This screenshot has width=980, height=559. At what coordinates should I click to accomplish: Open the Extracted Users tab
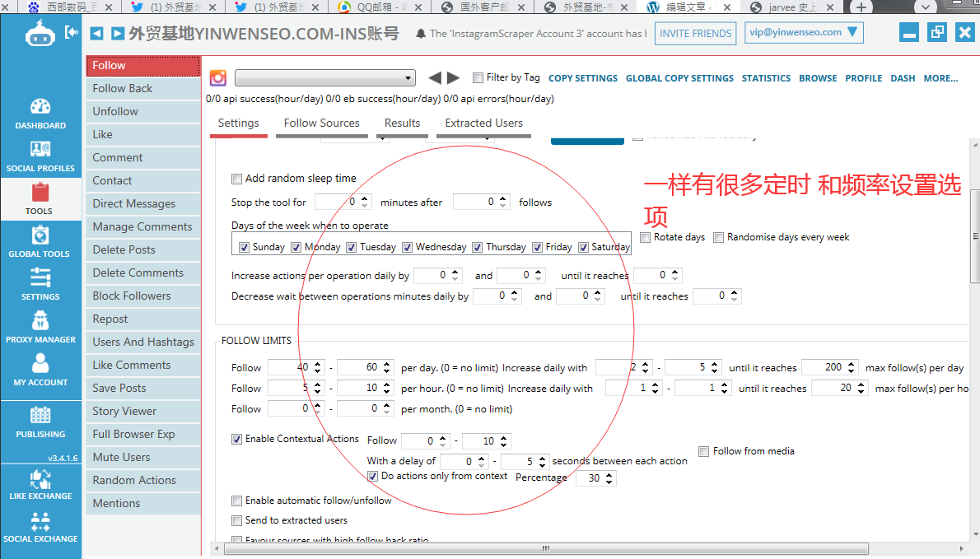click(483, 123)
